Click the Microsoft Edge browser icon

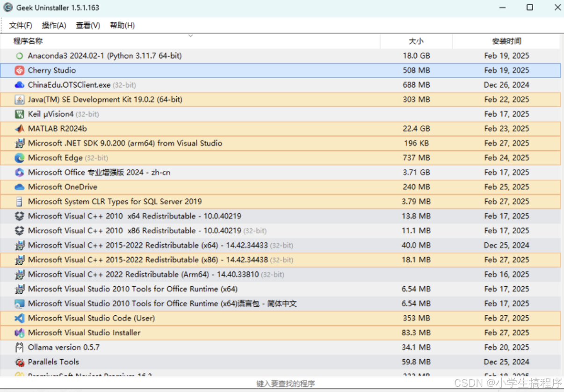coord(19,158)
